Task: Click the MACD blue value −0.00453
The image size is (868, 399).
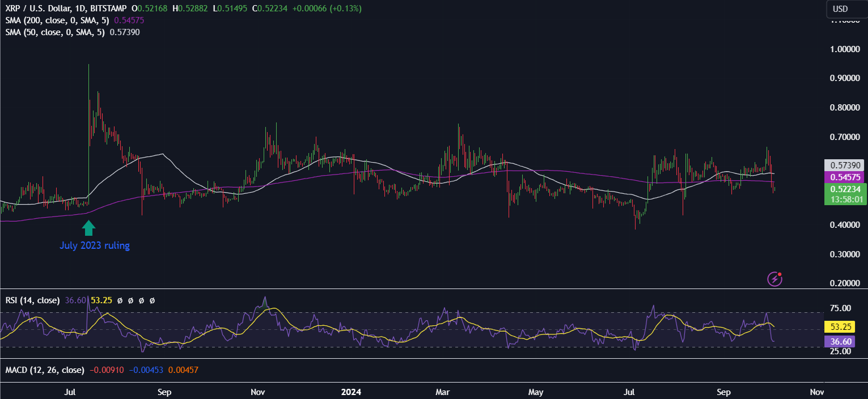Action: (147, 370)
